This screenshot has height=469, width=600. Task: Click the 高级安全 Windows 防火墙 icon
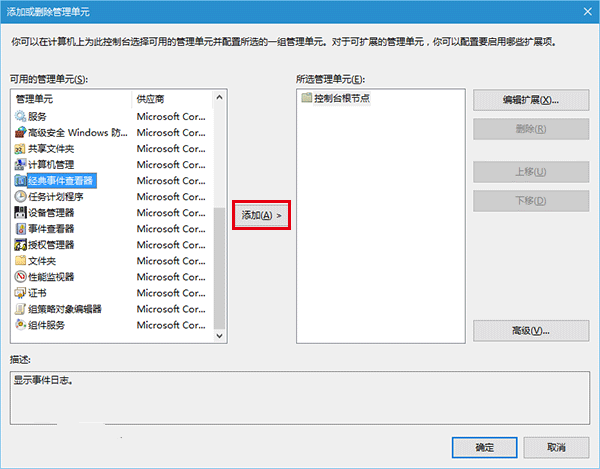(20, 132)
